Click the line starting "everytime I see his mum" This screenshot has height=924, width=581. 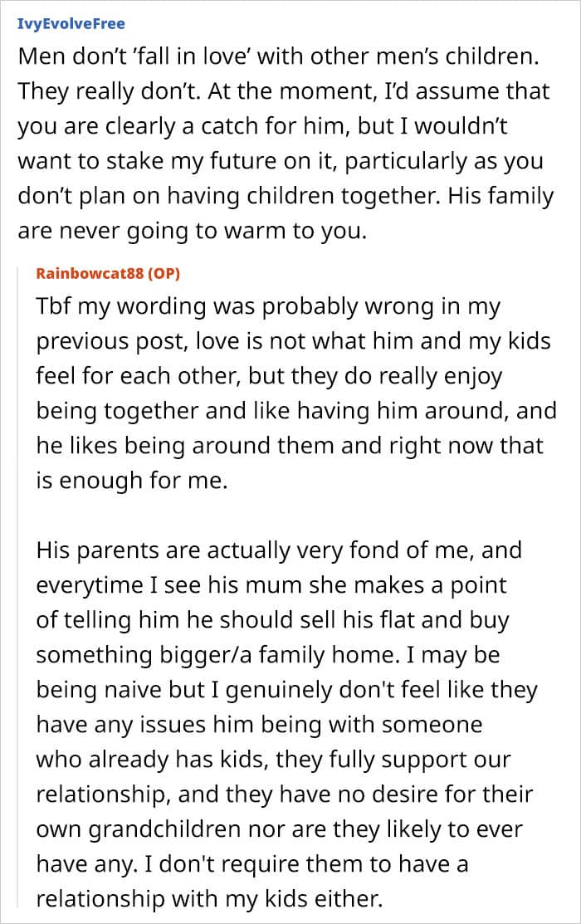coord(271,584)
